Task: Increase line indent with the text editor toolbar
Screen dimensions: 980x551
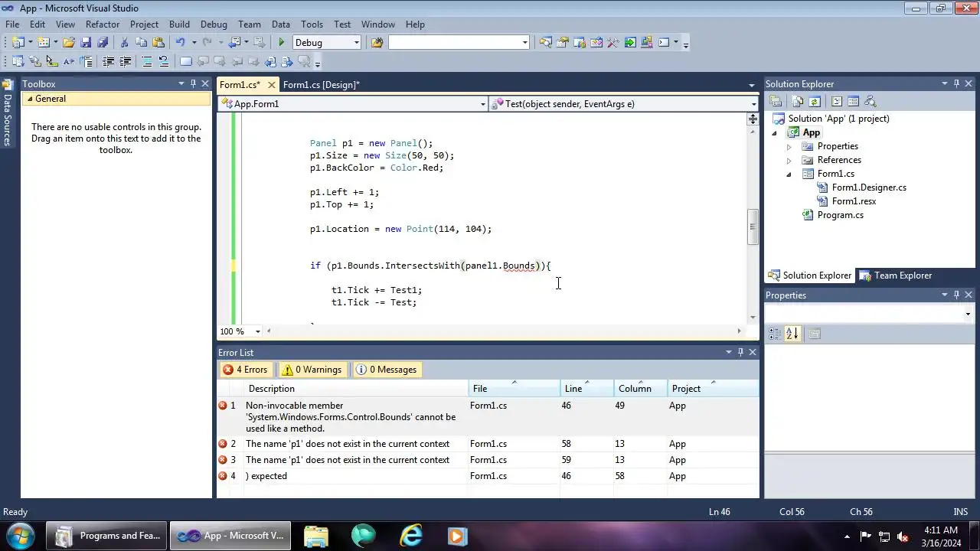Action: point(125,62)
